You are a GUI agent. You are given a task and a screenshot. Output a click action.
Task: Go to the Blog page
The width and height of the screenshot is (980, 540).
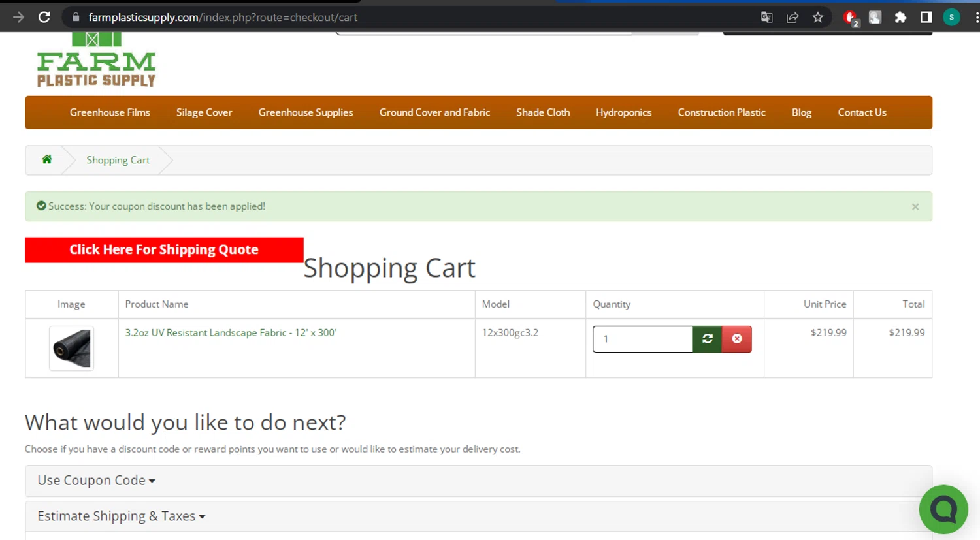802,112
